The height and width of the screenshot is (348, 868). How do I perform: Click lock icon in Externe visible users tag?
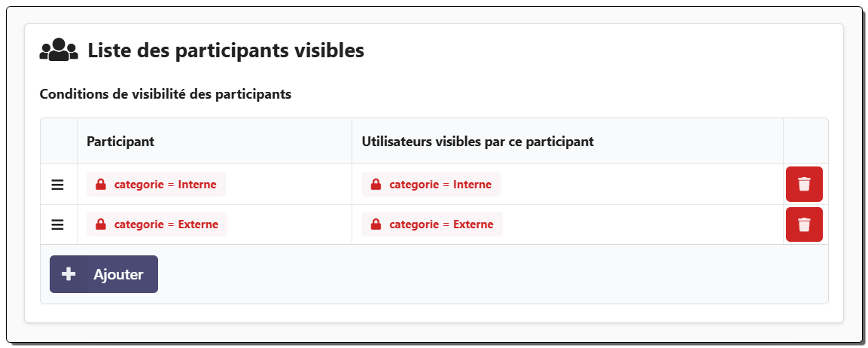[x=376, y=224]
